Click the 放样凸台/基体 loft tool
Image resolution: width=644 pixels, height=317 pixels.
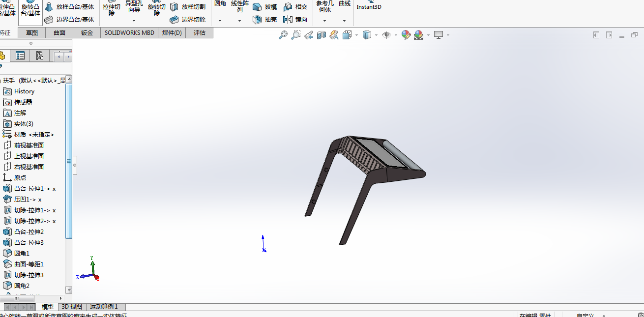coord(69,7)
